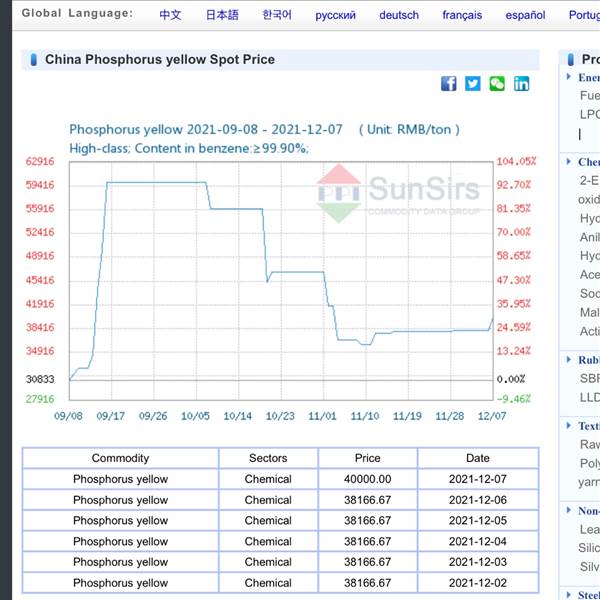Click the x-axis date 12/07
The height and width of the screenshot is (600, 600).
(492, 416)
